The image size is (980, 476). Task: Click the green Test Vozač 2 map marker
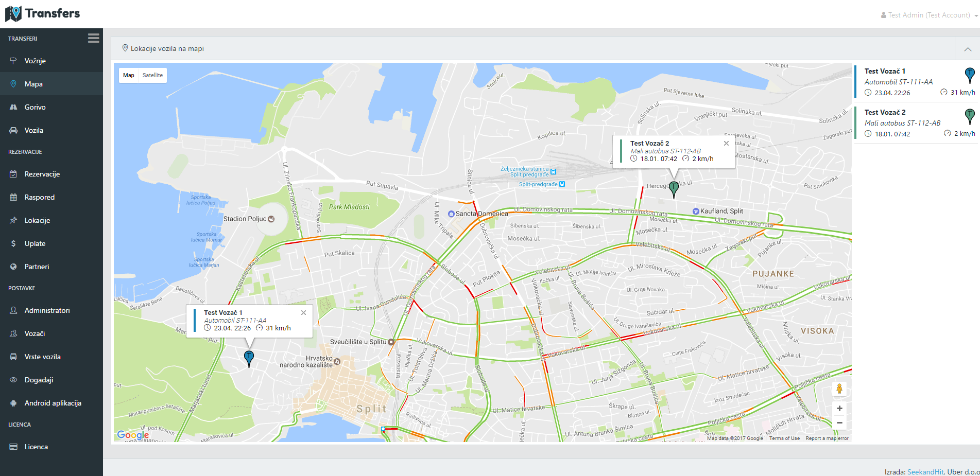point(674,189)
